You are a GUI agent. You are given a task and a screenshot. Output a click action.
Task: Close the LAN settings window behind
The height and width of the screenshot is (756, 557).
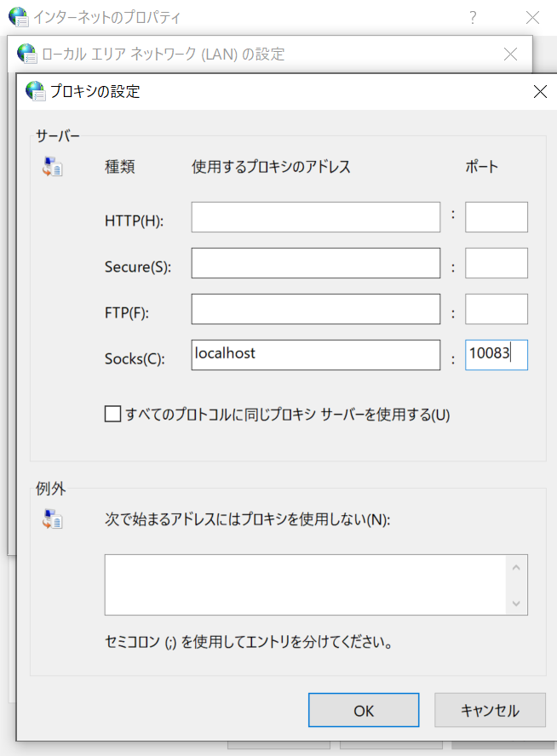tap(510, 54)
